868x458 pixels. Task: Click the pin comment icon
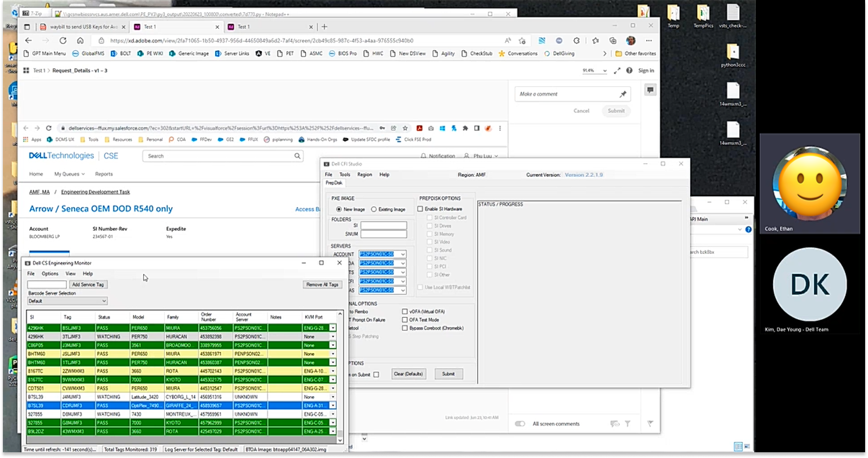point(623,94)
